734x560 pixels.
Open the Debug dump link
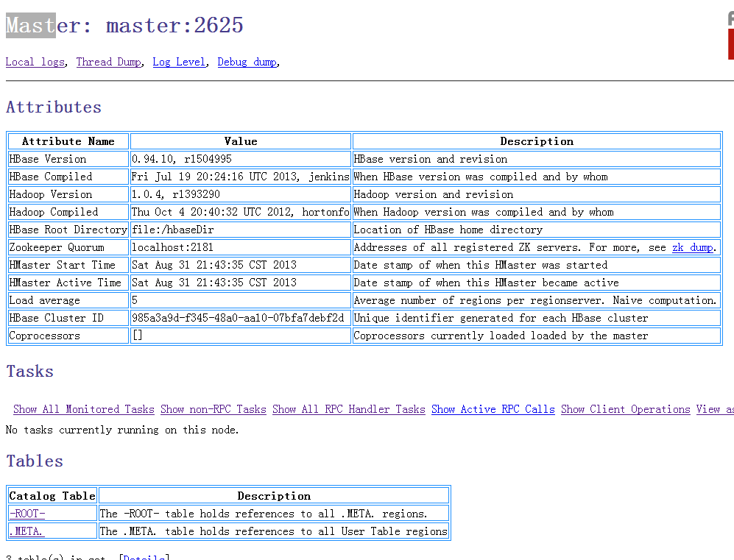click(x=247, y=63)
